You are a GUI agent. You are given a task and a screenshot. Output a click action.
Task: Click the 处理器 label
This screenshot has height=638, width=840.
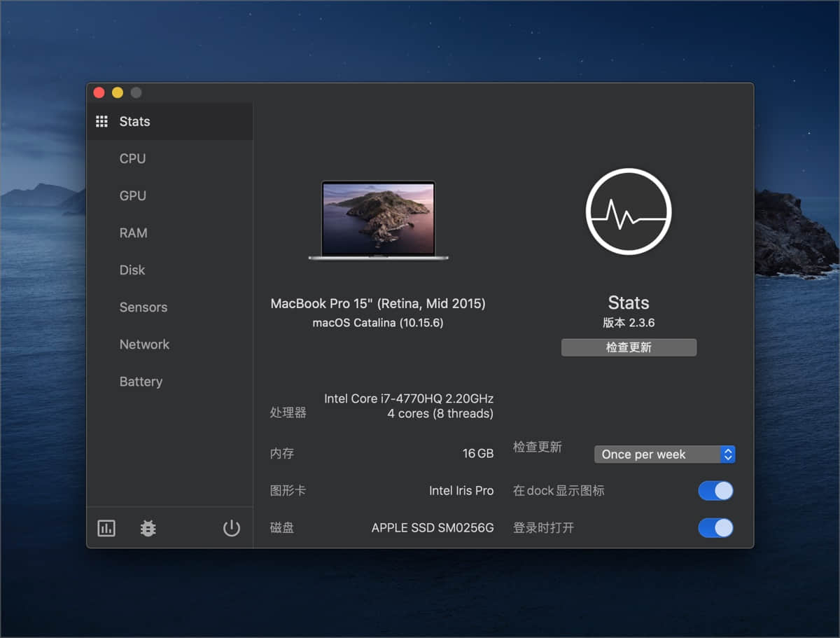[288, 413]
